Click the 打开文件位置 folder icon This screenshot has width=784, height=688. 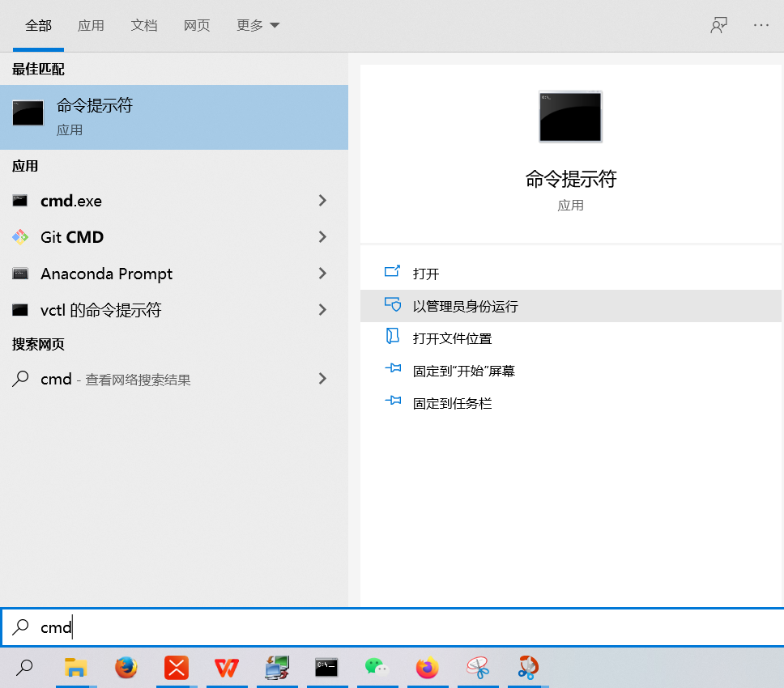click(x=393, y=336)
